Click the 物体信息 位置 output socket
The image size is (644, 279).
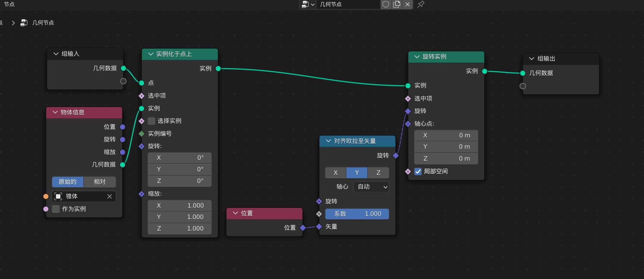coord(122,127)
